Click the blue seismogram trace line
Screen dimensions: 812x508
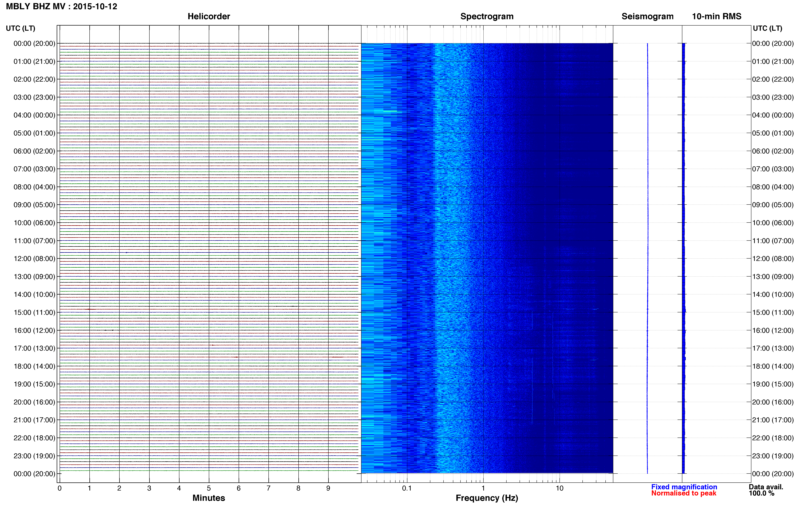coord(648,258)
